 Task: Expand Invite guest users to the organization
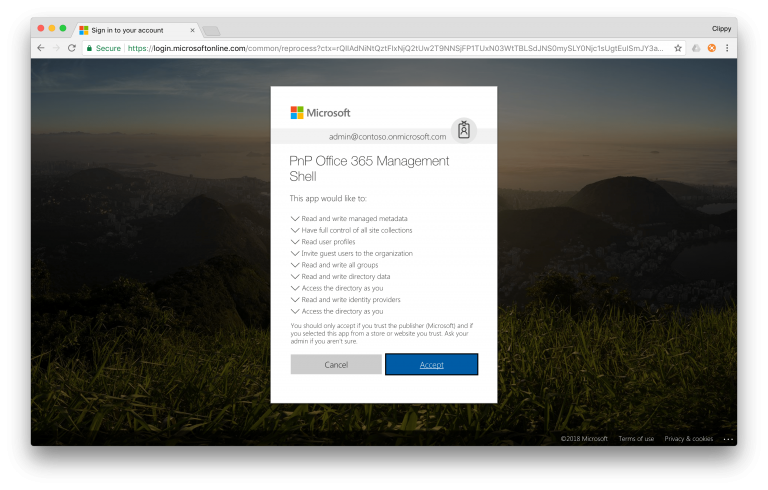(295, 253)
